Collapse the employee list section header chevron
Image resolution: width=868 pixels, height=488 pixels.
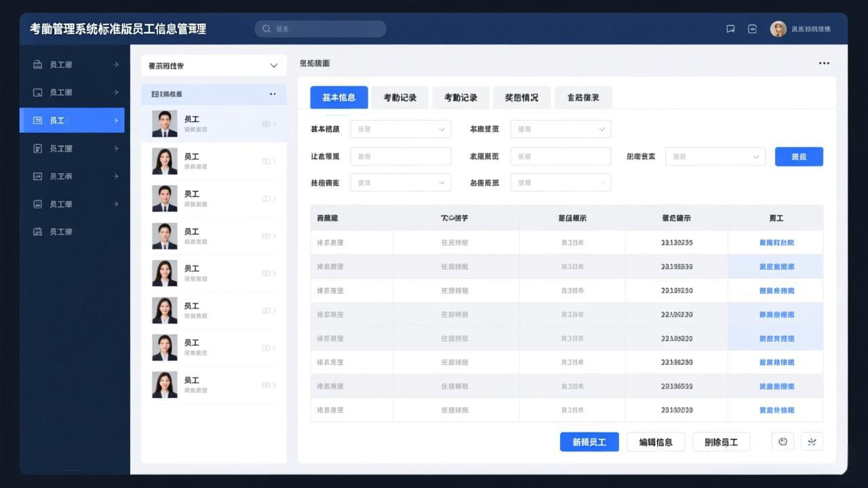[273, 94]
